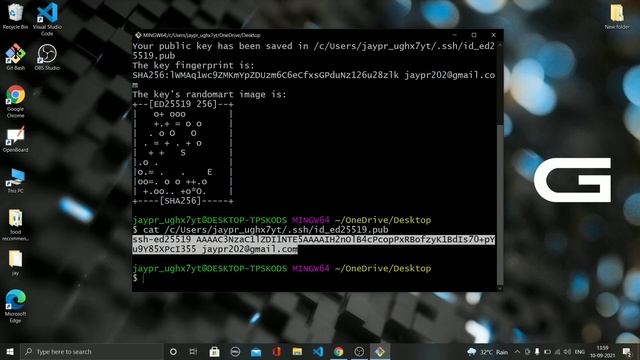Open the Visual Studio Code desktop shortcut

[x=47, y=19]
